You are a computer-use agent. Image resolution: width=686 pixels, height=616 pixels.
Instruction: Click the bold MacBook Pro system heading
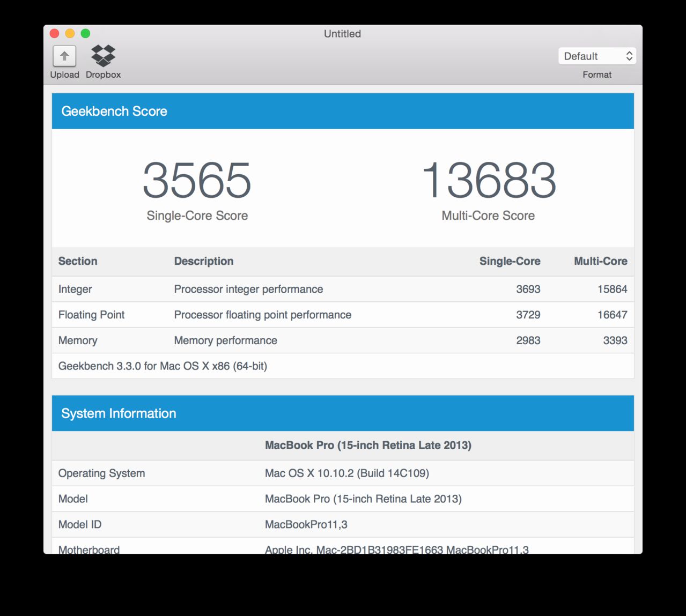(x=368, y=445)
